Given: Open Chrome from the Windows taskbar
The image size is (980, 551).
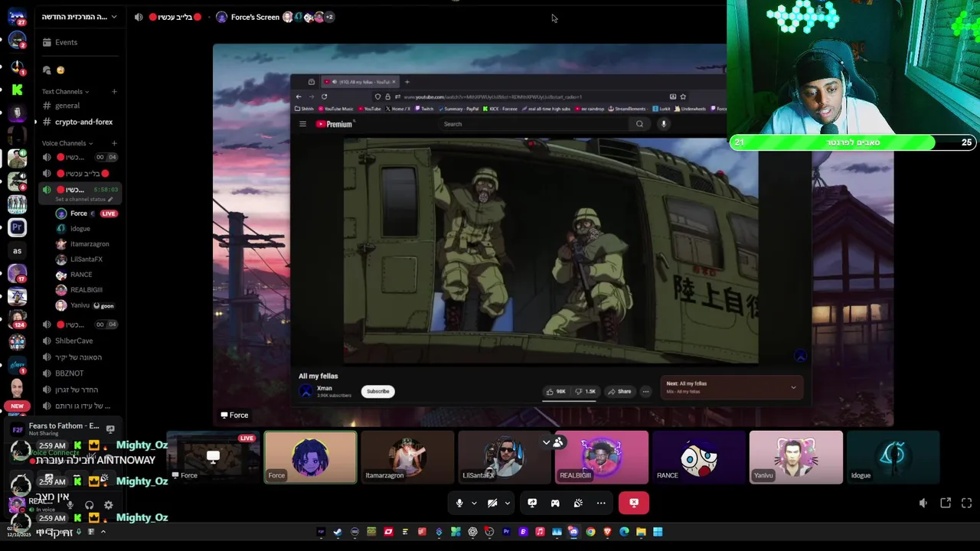Looking at the screenshot, I should coord(590,532).
